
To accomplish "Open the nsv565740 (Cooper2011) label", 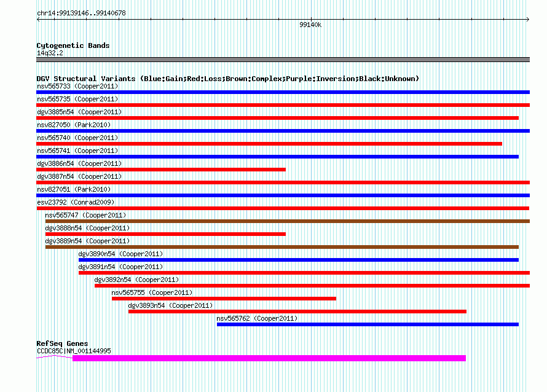I will pyautogui.click(x=77, y=138).
